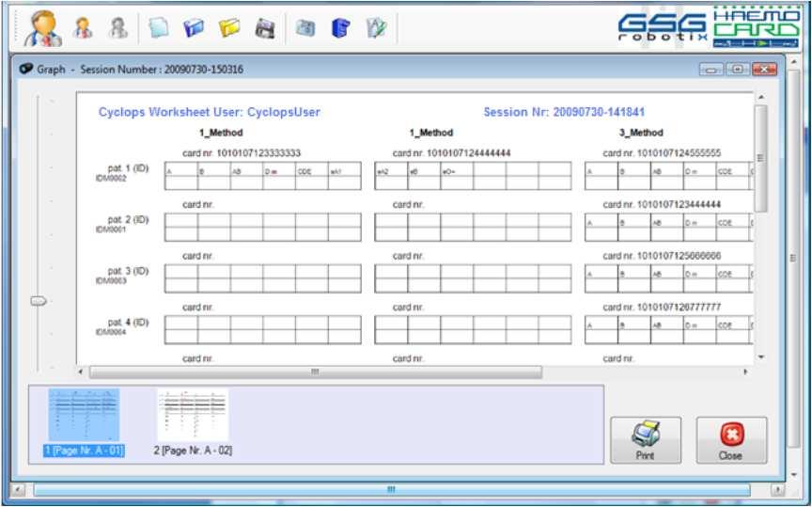Click the red X on the Graph title bar
The width and height of the screenshot is (812, 507).
(x=764, y=70)
